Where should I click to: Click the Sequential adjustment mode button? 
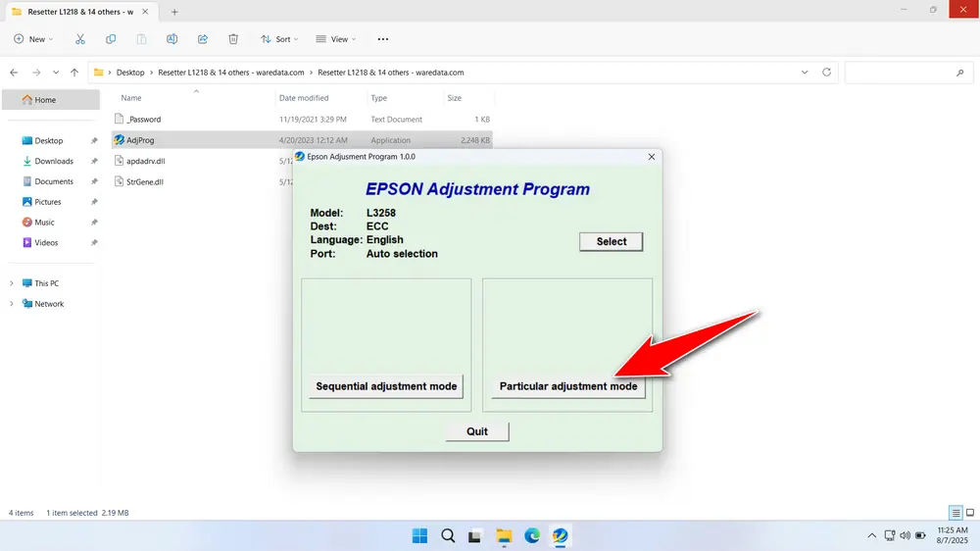[x=386, y=386]
